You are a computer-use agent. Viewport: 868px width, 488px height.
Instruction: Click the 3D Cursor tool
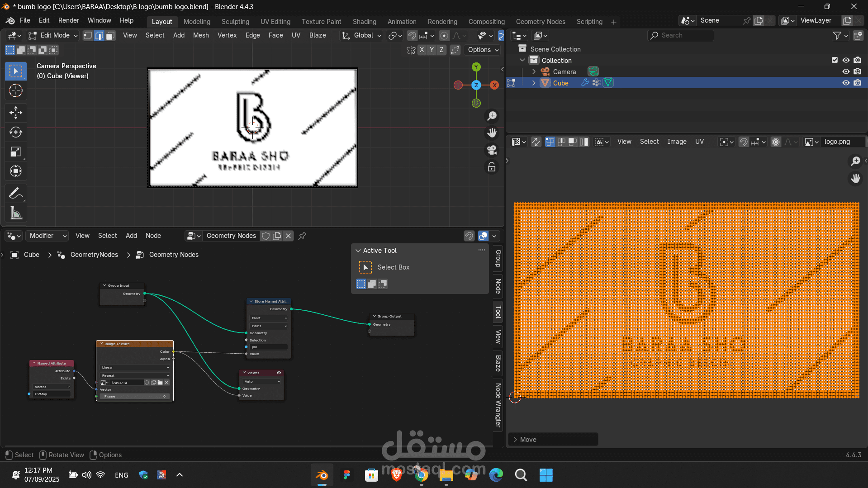click(16, 91)
